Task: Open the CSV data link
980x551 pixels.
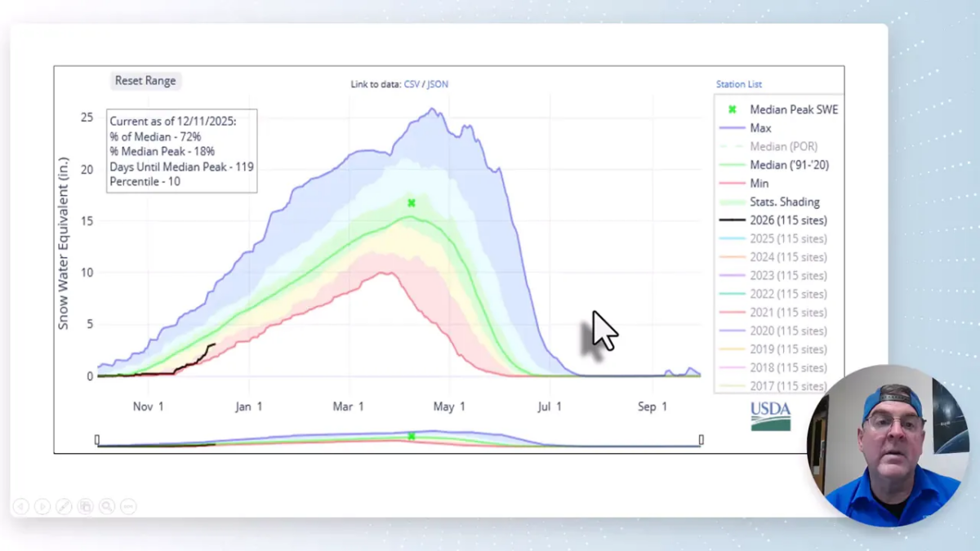Action: click(x=411, y=84)
